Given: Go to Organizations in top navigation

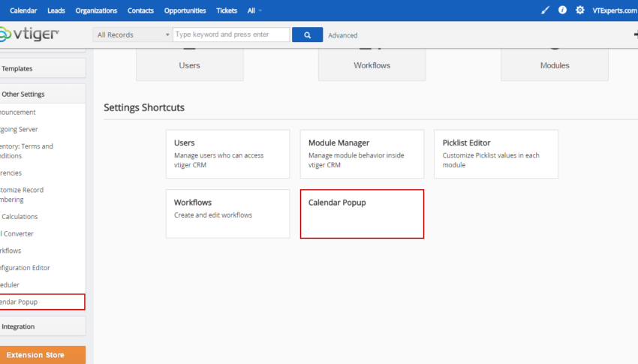Looking at the screenshot, I should pyautogui.click(x=96, y=11).
